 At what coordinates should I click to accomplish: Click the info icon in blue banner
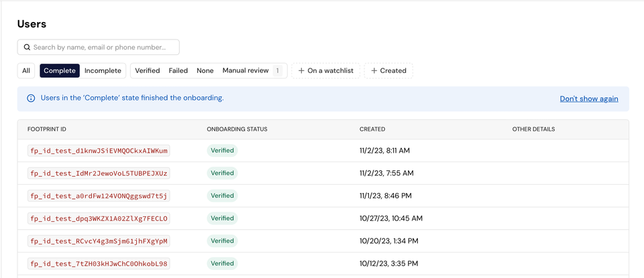click(x=31, y=98)
